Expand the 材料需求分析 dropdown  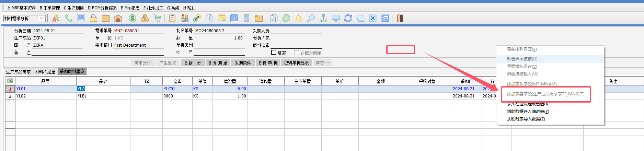point(42,19)
